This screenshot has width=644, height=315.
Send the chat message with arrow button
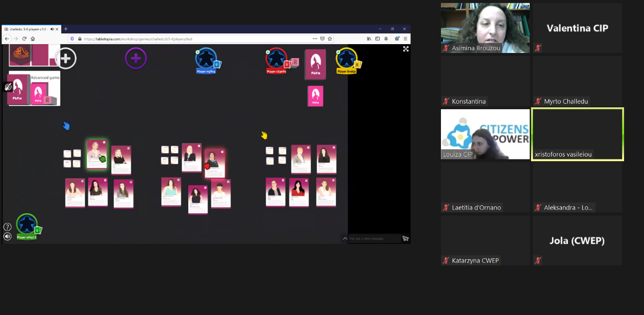pyautogui.click(x=406, y=238)
